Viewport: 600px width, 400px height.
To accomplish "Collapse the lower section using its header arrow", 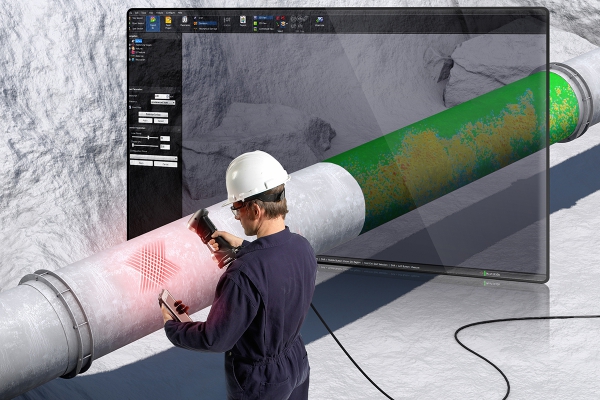I will pos(179,130).
